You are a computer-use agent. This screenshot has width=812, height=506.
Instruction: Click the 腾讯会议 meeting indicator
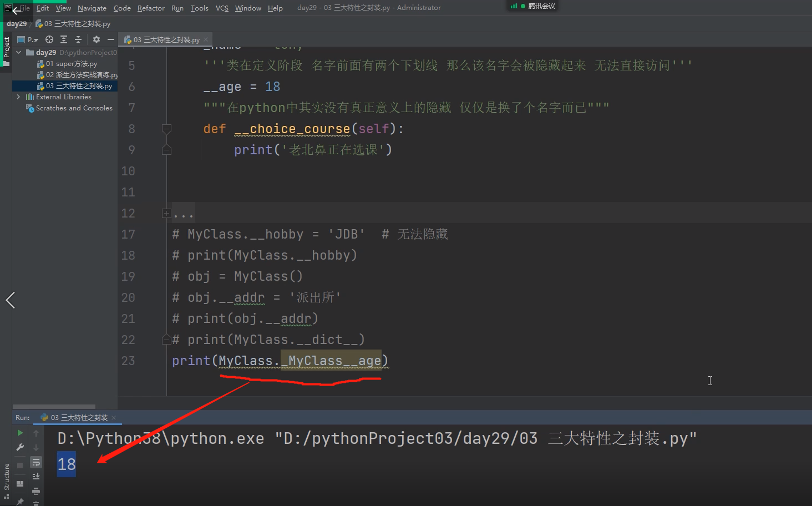click(533, 6)
